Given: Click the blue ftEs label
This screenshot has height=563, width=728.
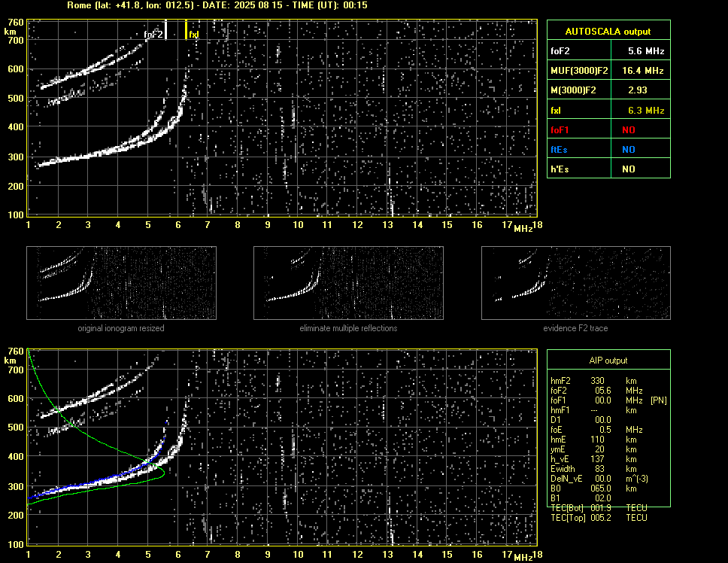Looking at the screenshot, I should coord(559,150).
